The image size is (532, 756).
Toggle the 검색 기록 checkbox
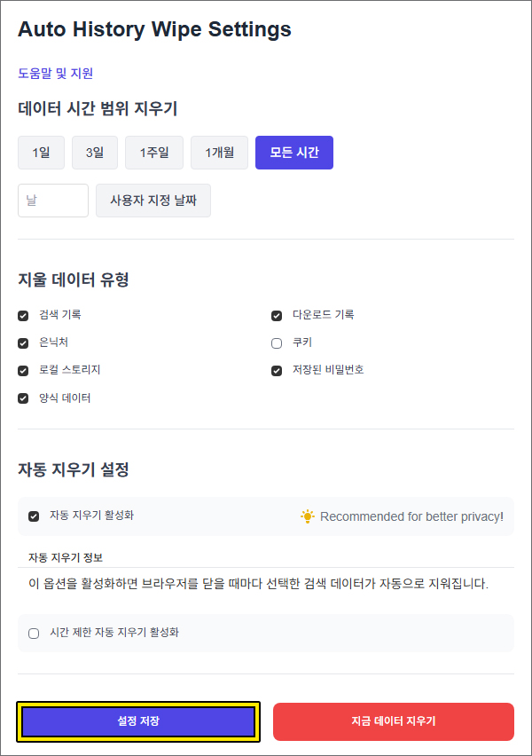pyautogui.click(x=23, y=316)
